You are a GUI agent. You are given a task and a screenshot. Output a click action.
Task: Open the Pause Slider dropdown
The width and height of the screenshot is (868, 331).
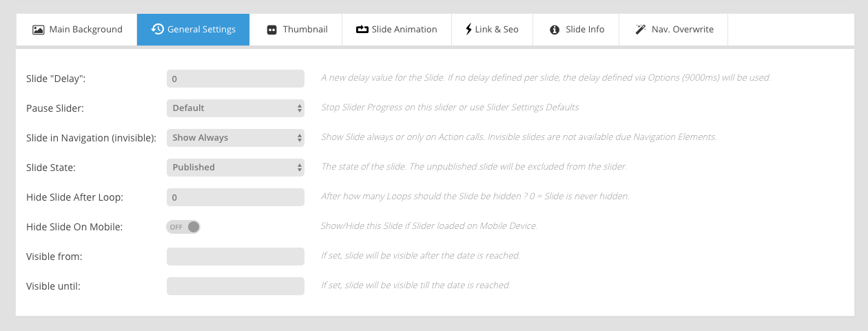pyautogui.click(x=236, y=108)
